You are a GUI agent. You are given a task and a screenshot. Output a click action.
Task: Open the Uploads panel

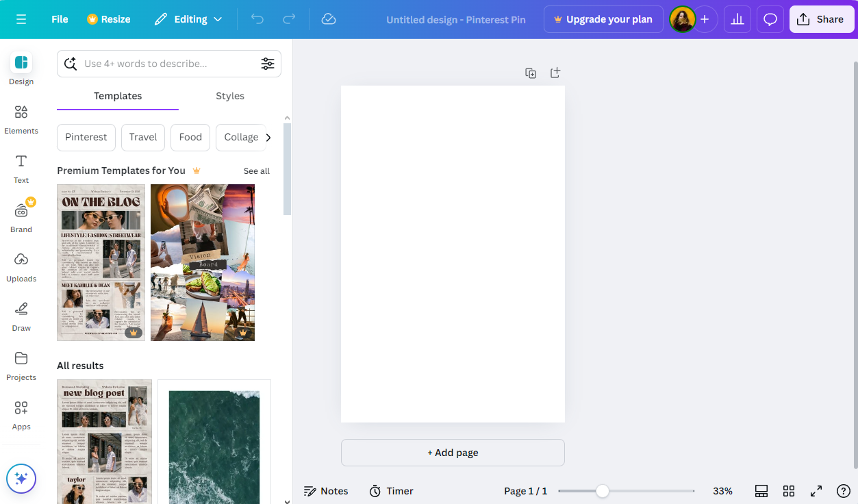click(21, 266)
